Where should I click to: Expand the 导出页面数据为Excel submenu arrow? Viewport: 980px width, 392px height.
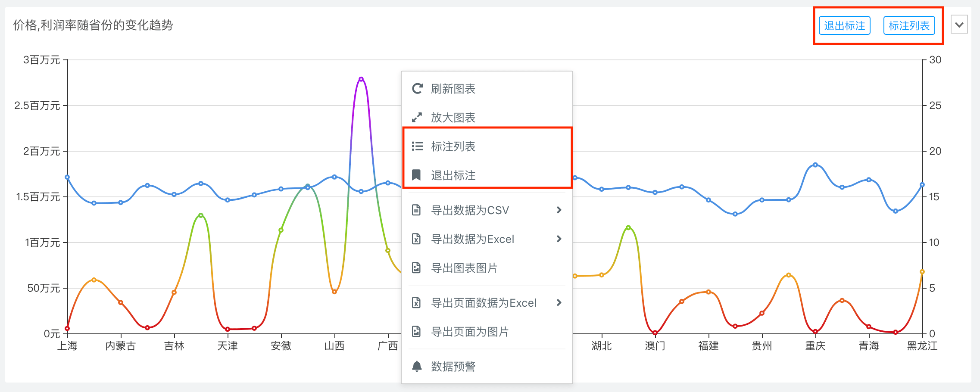(x=559, y=303)
